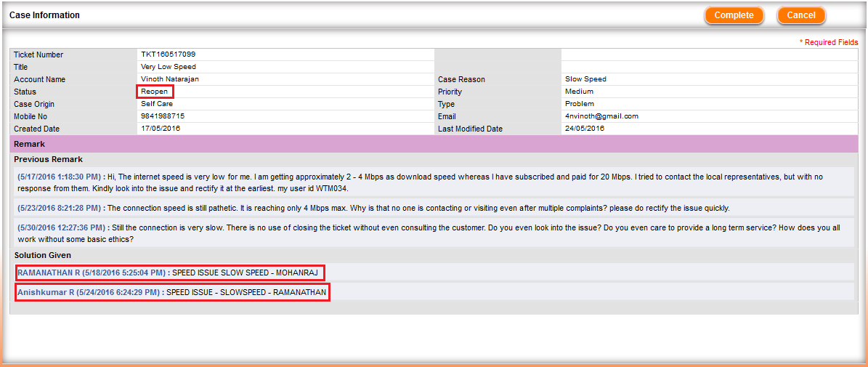Select the account name Vinoth Natarajan
The width and height of the screenshot is (868, 367).
click(x=169, y=79)
